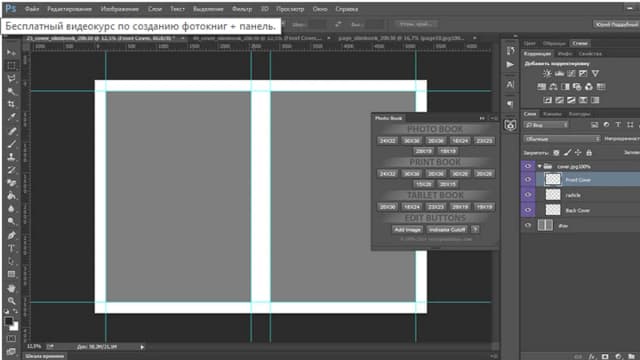The image size is (640, 360).
Task: Switch to the Контуры tab
Action: (x=579, y=114)
